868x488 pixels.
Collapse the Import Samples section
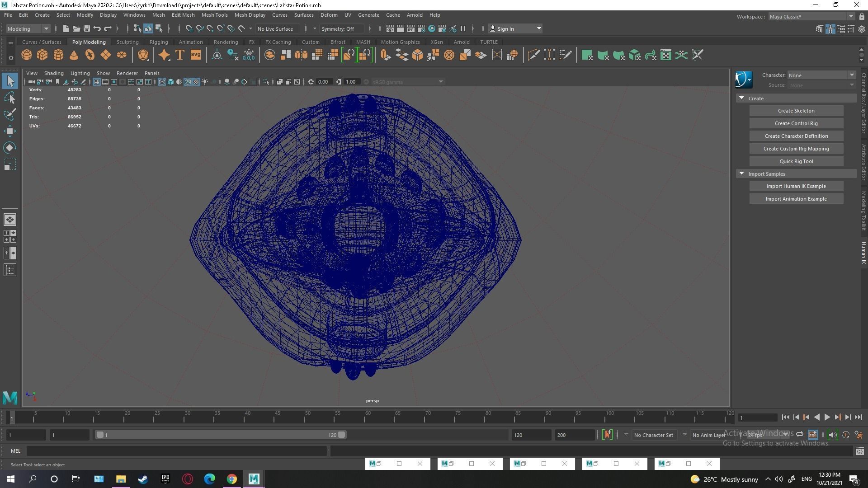coord(741,174)
